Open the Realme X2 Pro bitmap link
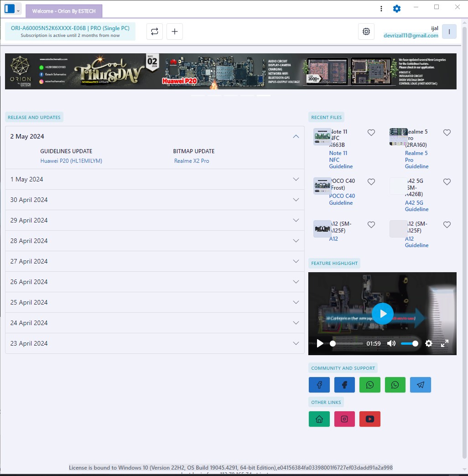The width and height of the screenshot is (468, 476). pos(191,161)
